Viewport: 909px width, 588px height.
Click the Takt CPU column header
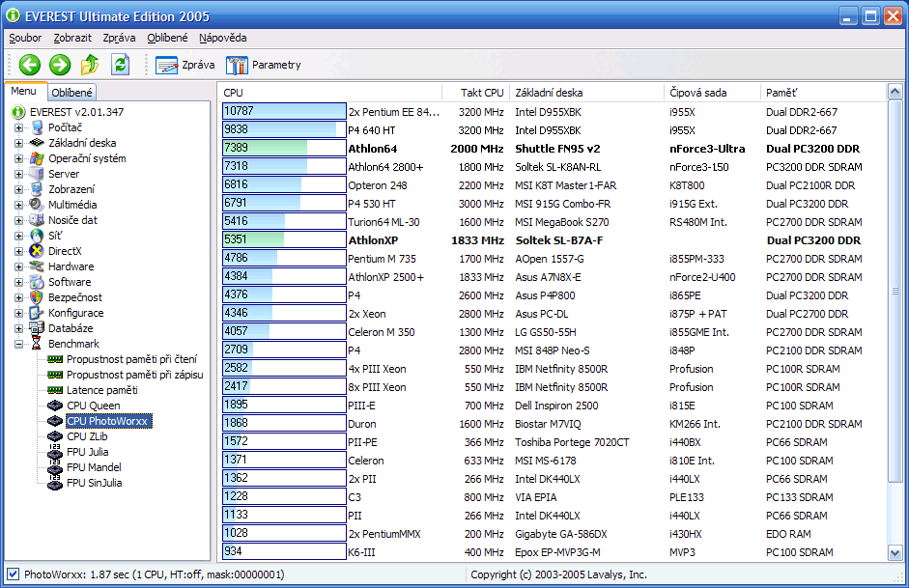pos(481,93)
